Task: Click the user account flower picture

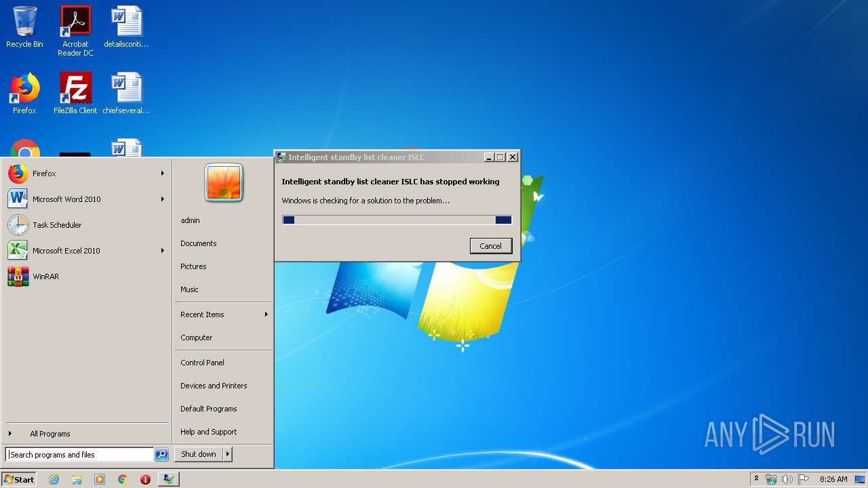Action: click(x=224, y=183)
